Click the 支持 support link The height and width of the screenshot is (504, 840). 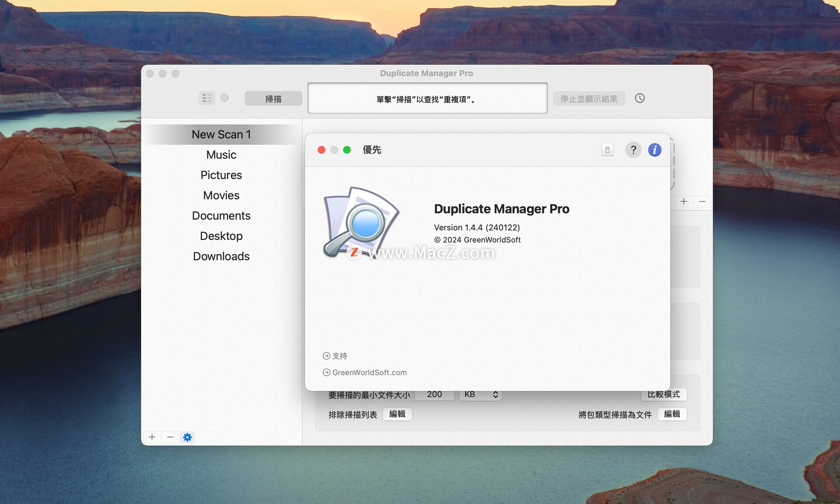coord(339,356)
